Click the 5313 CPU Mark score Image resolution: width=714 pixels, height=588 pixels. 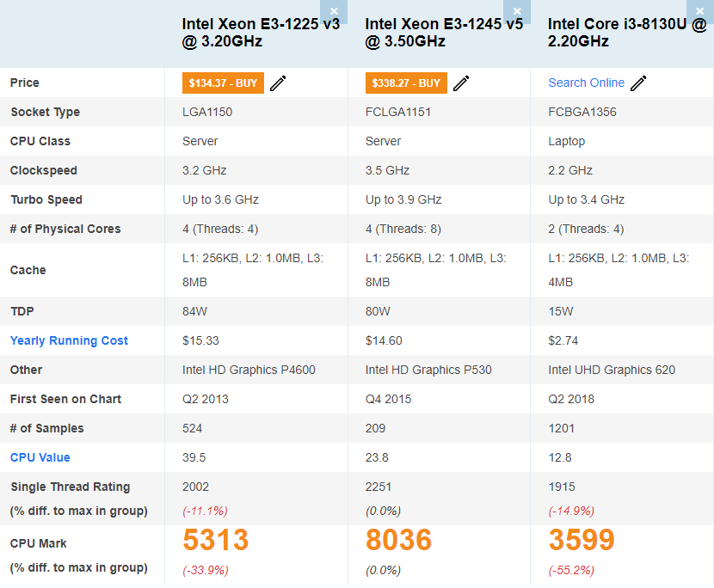point(215,541)
